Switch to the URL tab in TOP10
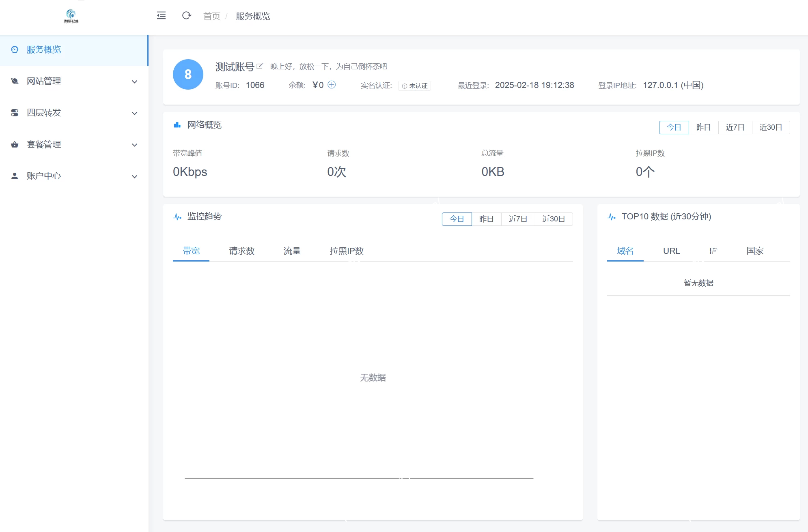 tap(671, 251)
